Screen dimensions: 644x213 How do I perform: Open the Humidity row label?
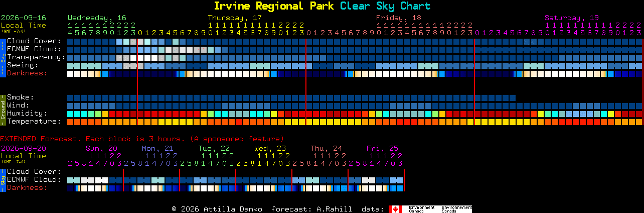[x=27, y=114]
